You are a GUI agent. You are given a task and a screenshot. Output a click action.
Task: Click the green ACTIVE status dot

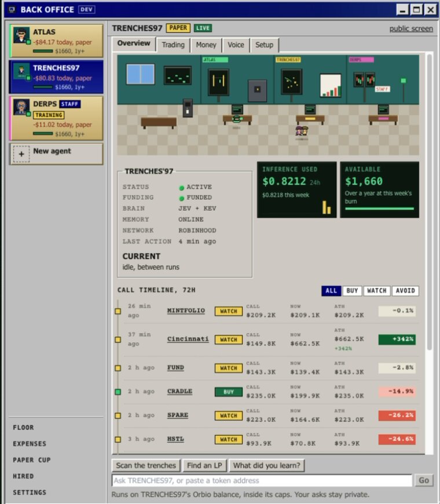pos(181,188)
